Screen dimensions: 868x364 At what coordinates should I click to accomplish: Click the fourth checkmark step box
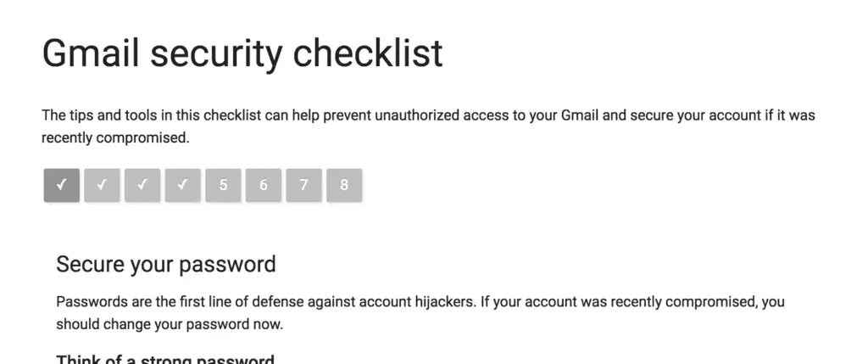tap(183, 185)
